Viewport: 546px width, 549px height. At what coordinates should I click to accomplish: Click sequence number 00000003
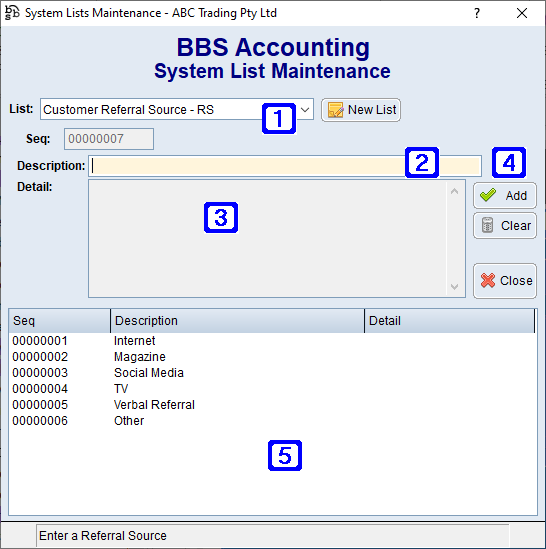pos(40,373)
